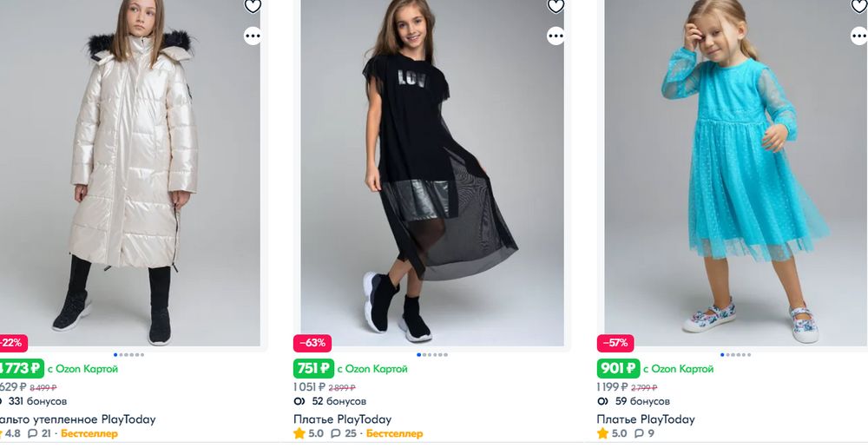The height and width of the screenshot is (448, 868).
Task: Select the image carousel dots under turquoise dress
Action: coord(736,354)
